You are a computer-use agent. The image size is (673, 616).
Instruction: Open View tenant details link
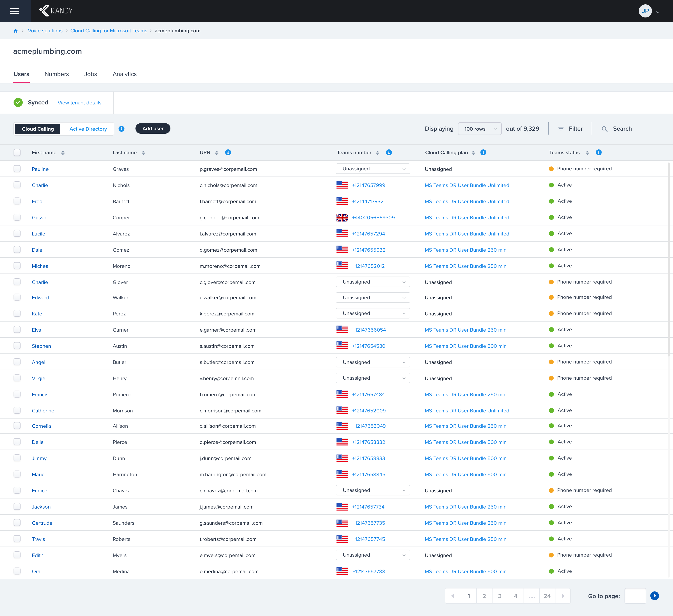[x=80, y=103]
